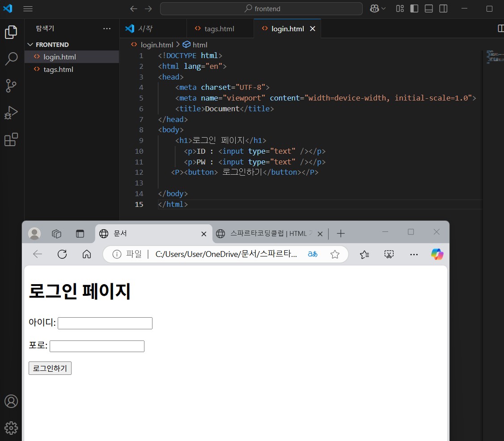This screenshot has width=504, height=441.
Task: View site information icon in address bar
Action: (117, 254)
